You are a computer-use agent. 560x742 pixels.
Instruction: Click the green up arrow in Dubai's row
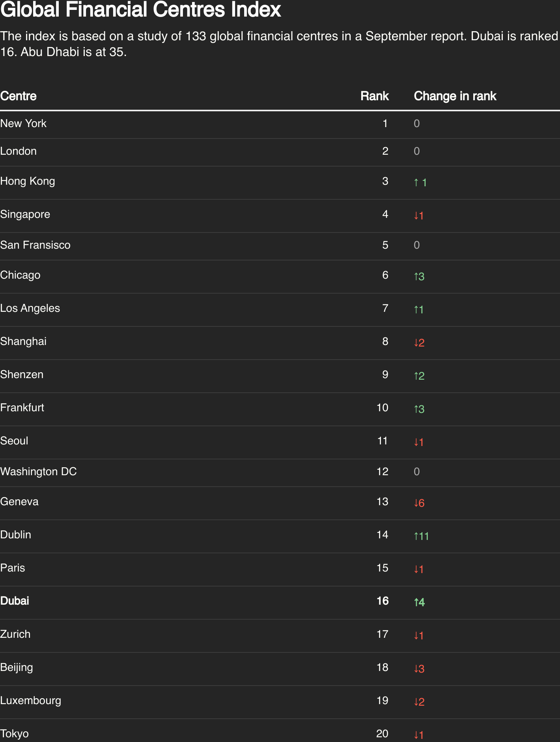[x=416, y=602]
